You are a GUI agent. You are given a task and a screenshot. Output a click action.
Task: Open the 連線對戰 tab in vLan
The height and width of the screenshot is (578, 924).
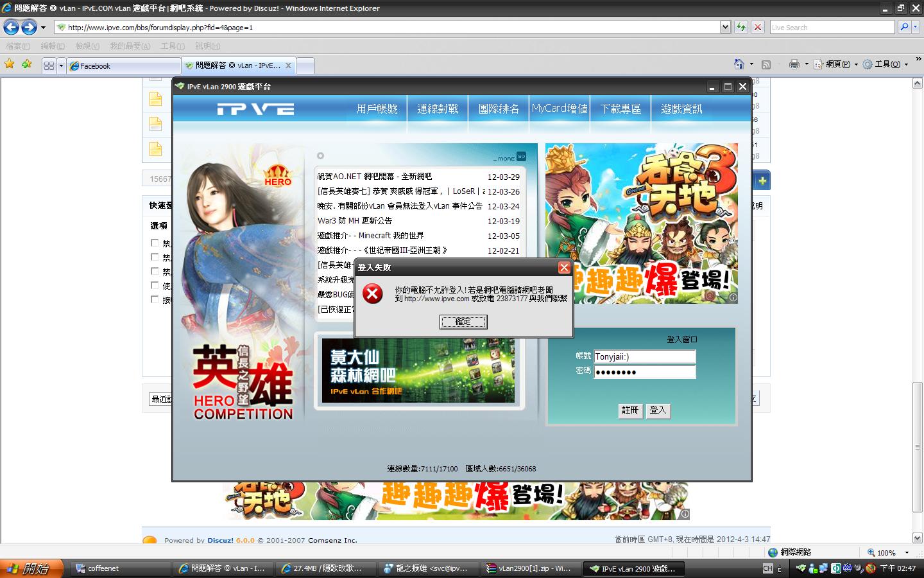tap(438, 109)
